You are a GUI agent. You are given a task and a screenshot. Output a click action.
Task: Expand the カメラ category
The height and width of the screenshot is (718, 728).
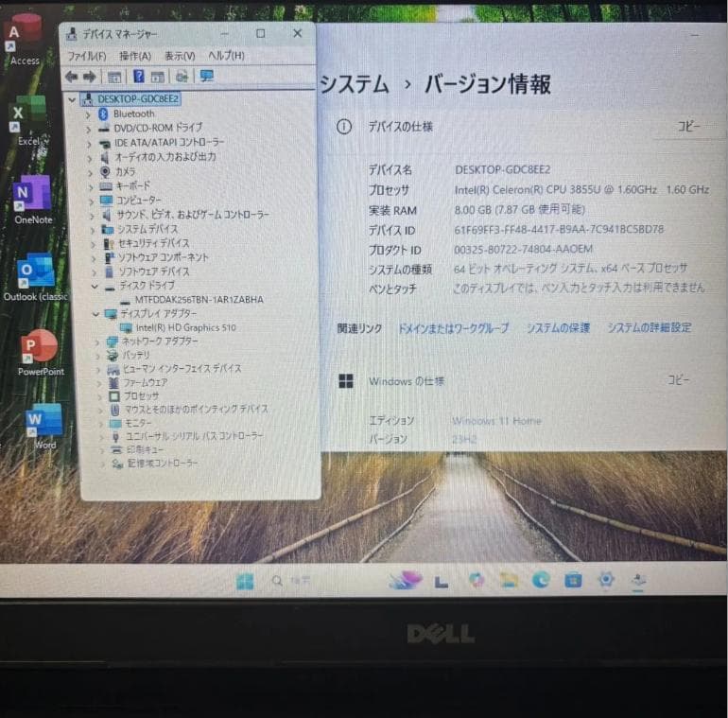pyautogui.click(x=90, y=173)
